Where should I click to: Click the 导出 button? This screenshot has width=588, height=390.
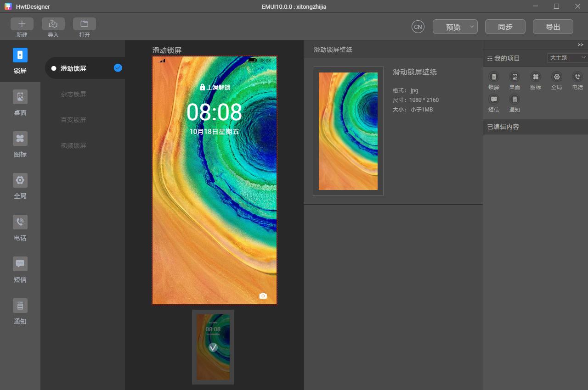point(553,27)
